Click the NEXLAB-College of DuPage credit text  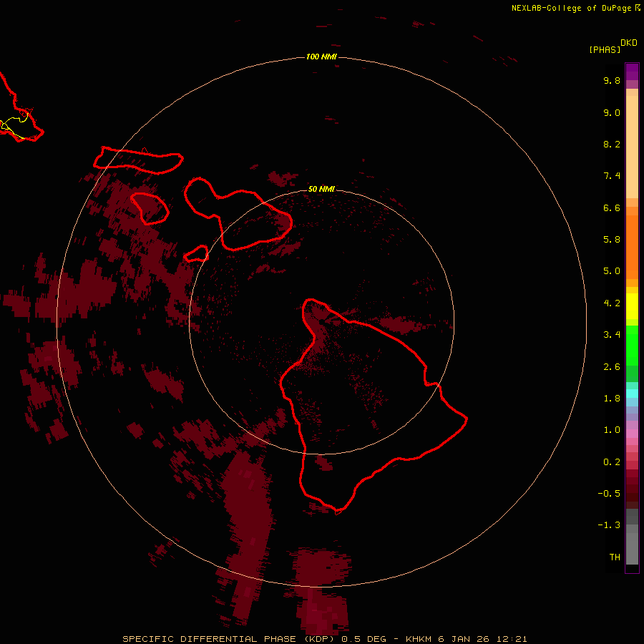pyautogui.click(x=571, y=8)
